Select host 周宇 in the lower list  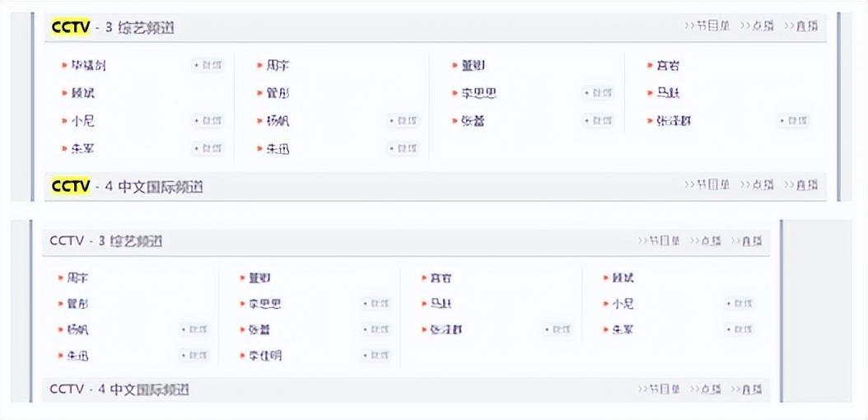77,278
